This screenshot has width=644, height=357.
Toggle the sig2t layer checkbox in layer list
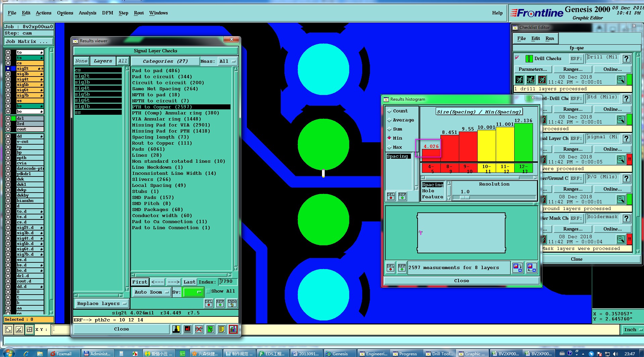[x=8, y=68]
